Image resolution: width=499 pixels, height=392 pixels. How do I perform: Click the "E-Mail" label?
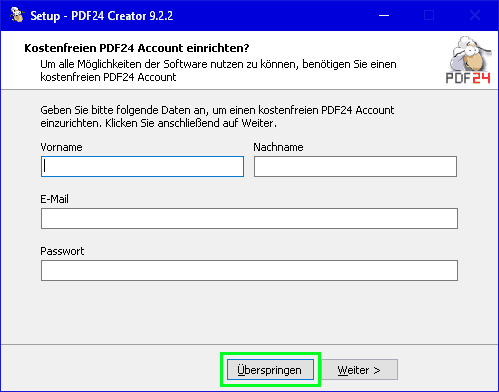tap(54, 199)
